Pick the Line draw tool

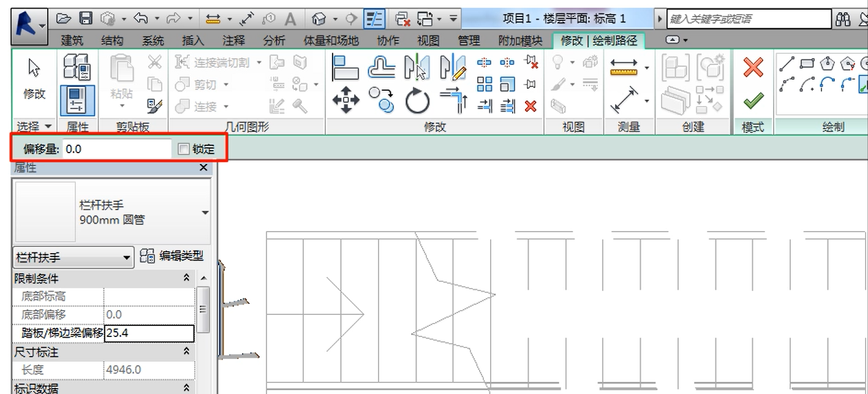(788, 64)
